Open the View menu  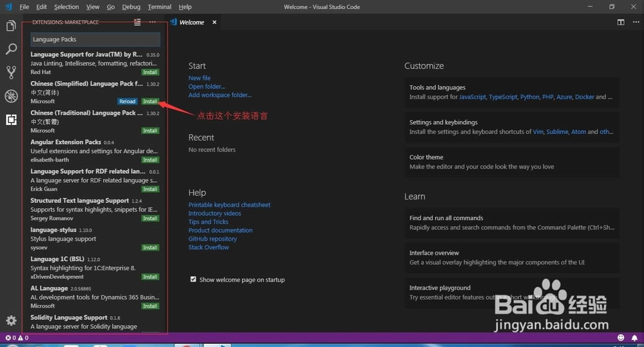pos(92,6)
